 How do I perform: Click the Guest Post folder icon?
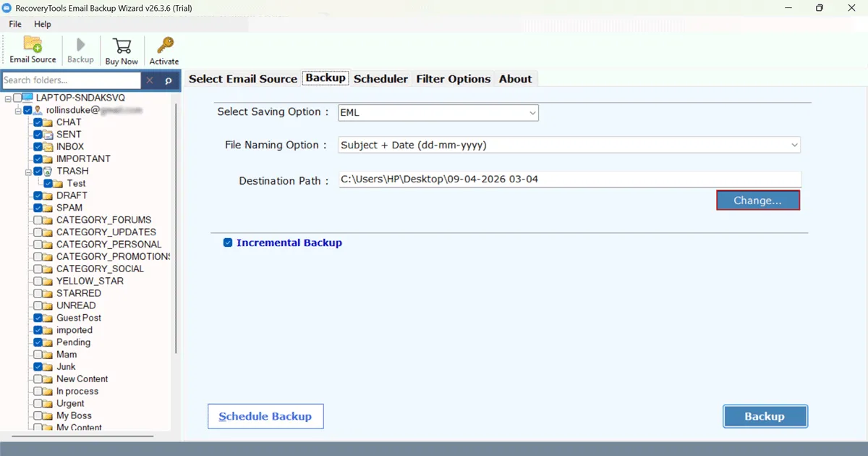(48, 318)
